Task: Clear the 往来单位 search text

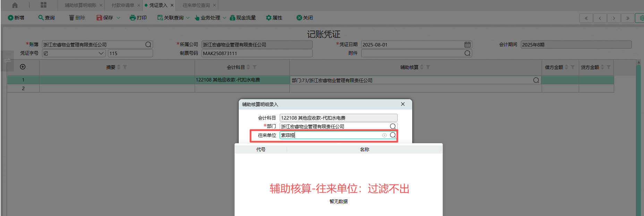Action: click(x=384, y=135)
